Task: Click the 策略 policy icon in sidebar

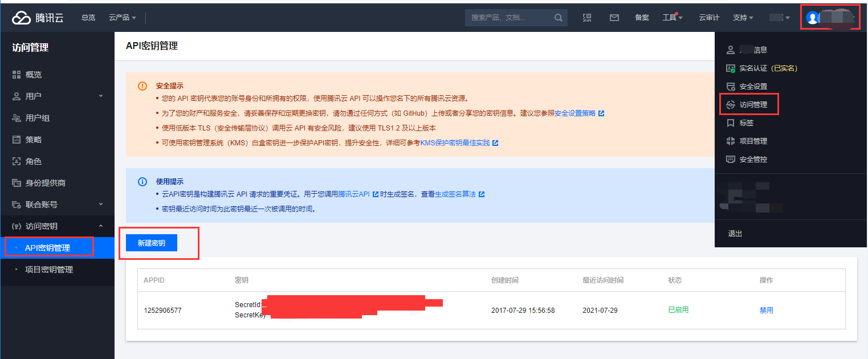Action: [17, 140]
